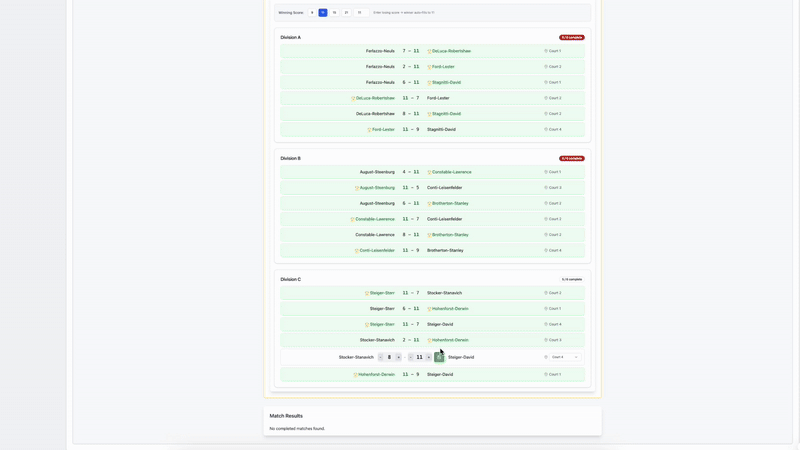Viewport: 800px width, 450px height.
Task: Click pin icon beside the Court 4 dropdown
Action: pos(546,357)
